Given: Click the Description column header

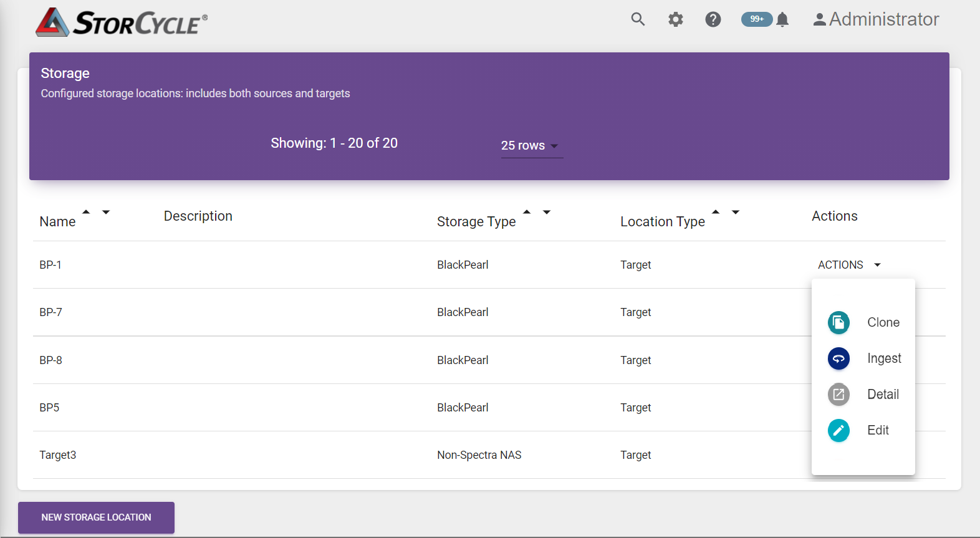Looking at the screenshot, I should 198,216.
